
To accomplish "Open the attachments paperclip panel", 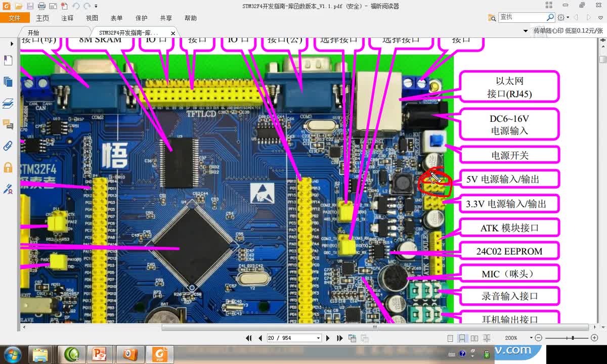I will tap(8, 146).
